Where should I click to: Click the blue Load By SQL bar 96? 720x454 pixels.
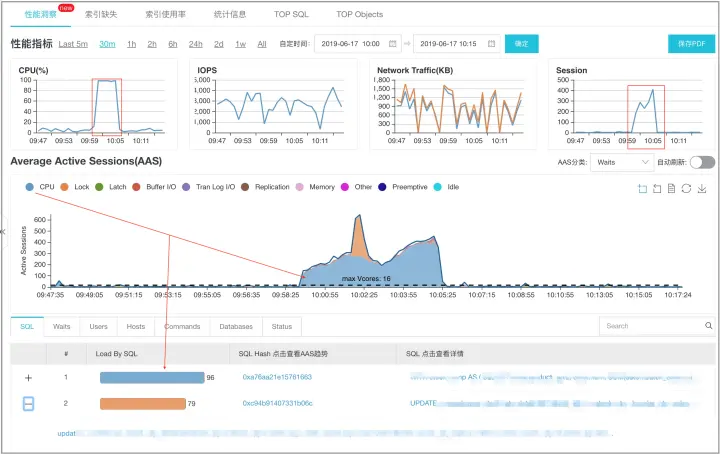[152, 377]
